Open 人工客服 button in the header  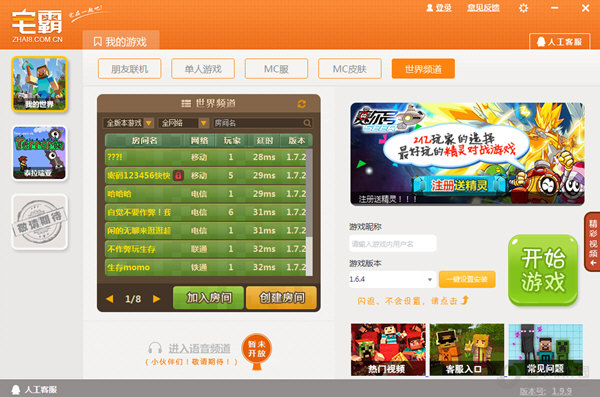pos(559,42)
